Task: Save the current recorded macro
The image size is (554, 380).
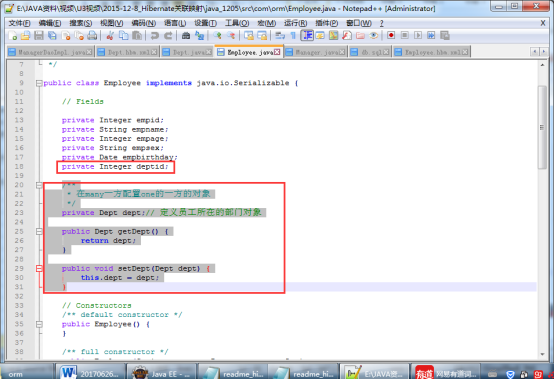Action: coord(445,35)
